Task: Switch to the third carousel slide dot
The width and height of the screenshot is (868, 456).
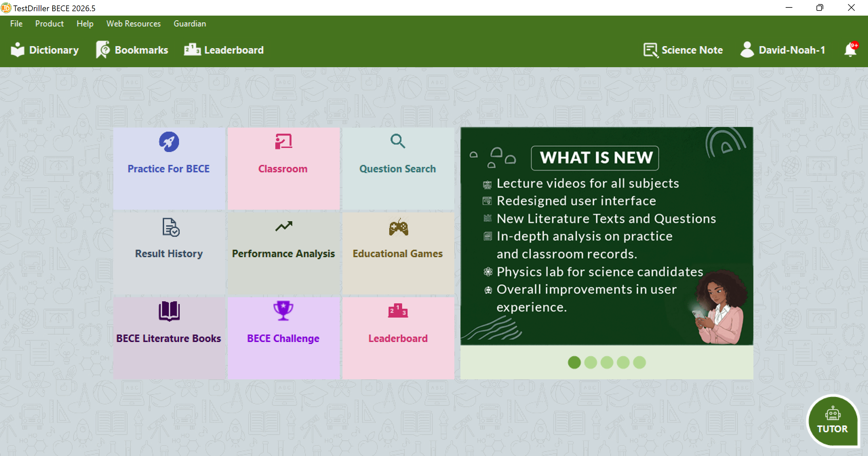Action: point(607,362)
